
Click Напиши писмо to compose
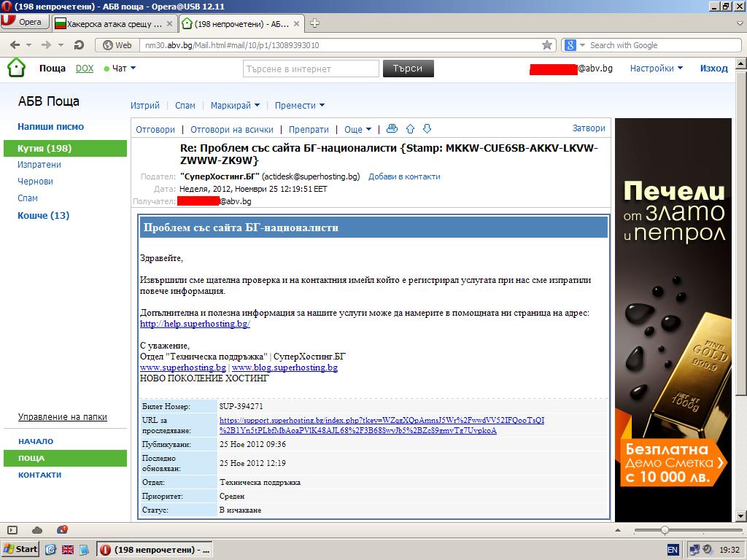(50, 127)
